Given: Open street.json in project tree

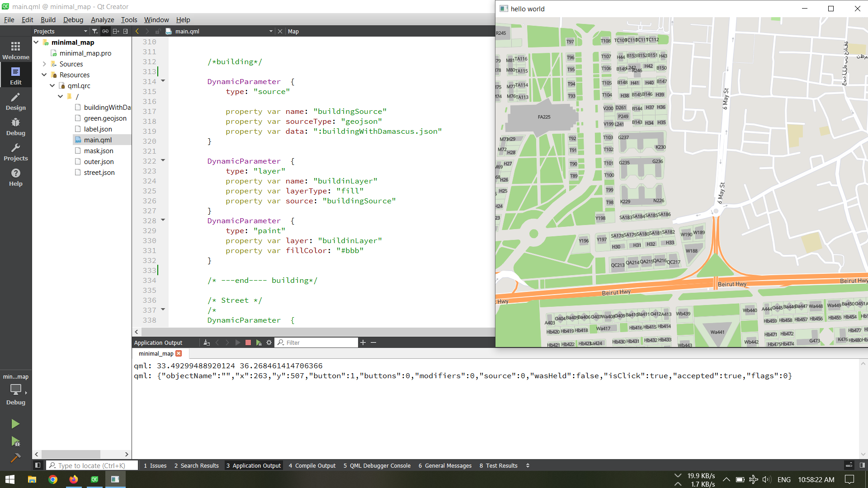Looking at the screenshot, I should pyautogui.click(x=99, y=173).
